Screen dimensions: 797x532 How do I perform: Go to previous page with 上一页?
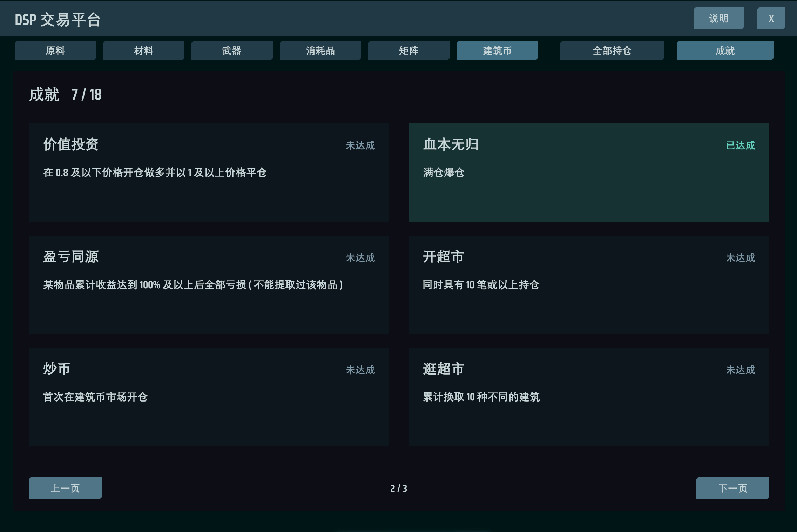pos(65,488)
